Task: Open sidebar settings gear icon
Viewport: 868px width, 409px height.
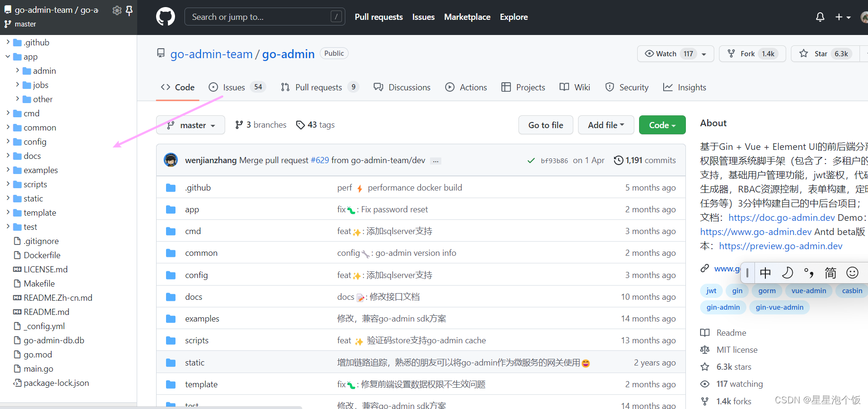Action: (x=117, y=10)
